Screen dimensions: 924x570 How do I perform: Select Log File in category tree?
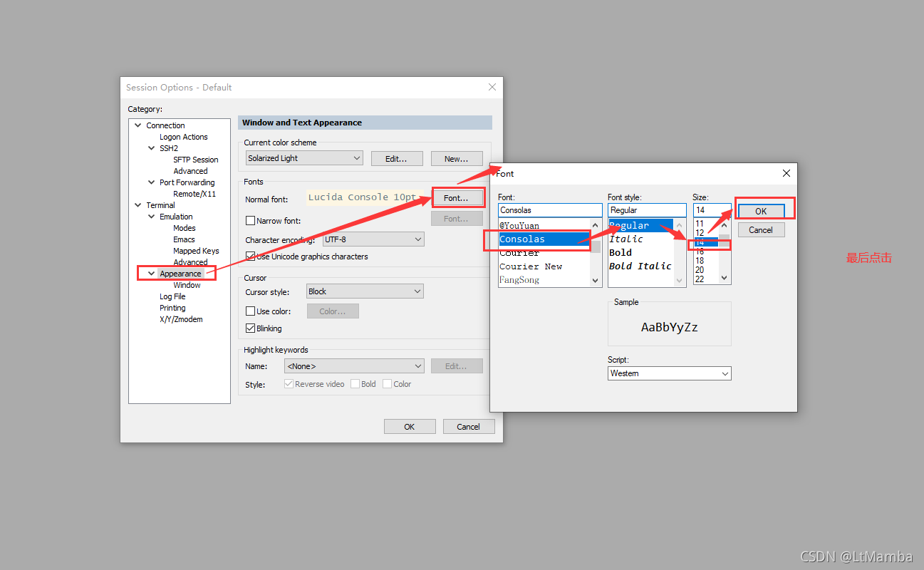click(172, 296)
